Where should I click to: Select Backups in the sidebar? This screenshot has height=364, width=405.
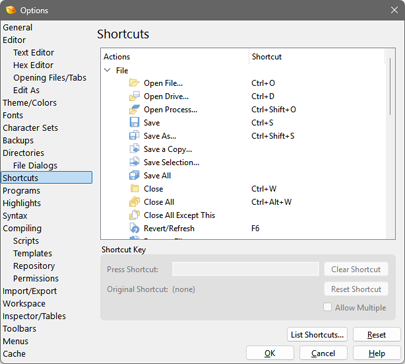pos(18,140)
